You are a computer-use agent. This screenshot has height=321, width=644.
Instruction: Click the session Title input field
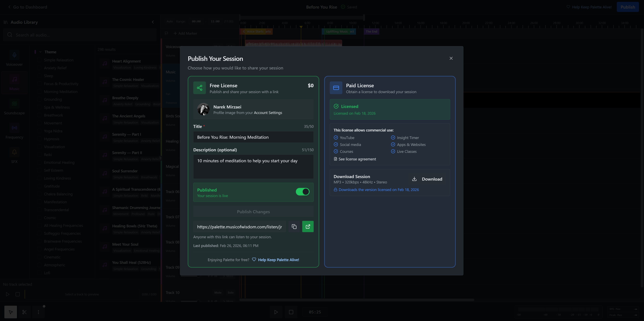(x=253, y=137)
